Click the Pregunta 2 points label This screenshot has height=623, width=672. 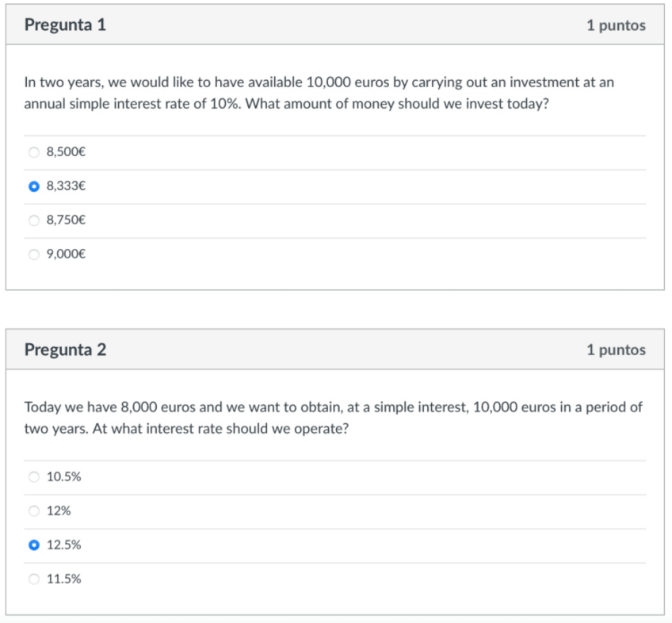pyautogui.click(x=616, y=350)
